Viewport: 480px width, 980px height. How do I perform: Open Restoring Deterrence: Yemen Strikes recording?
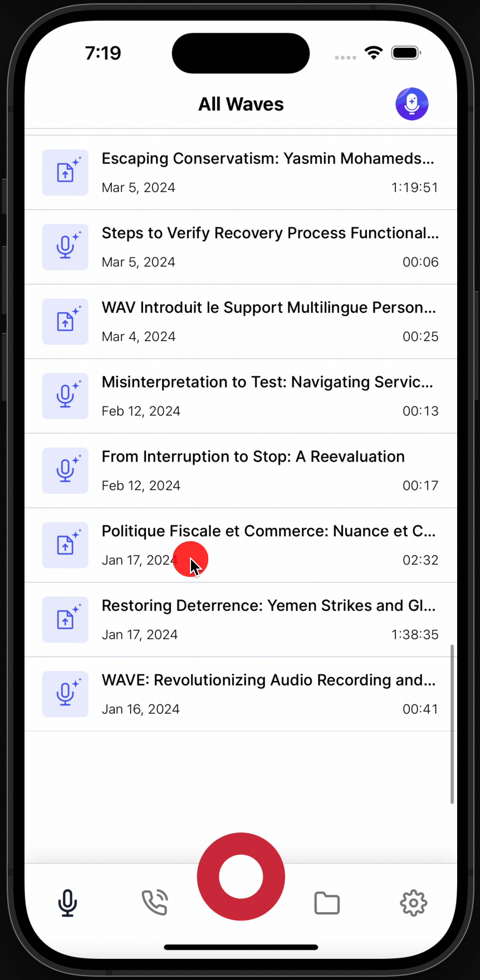coord(241,619)
